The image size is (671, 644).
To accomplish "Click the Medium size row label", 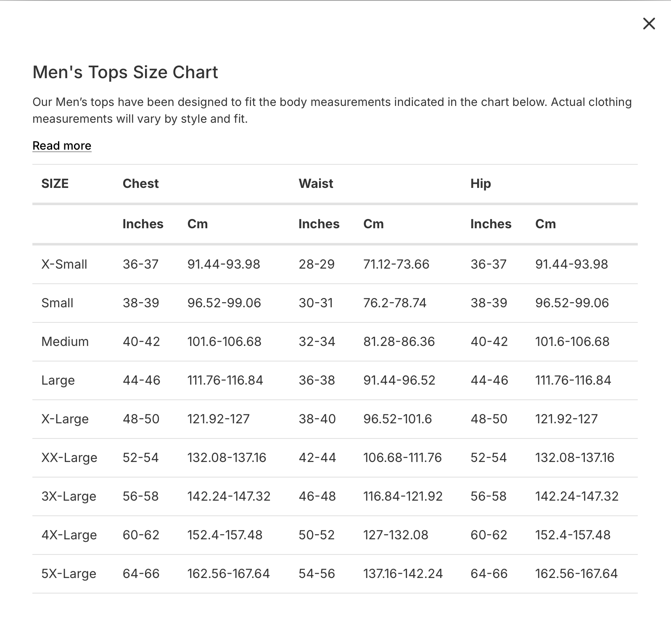I will 65,342.
